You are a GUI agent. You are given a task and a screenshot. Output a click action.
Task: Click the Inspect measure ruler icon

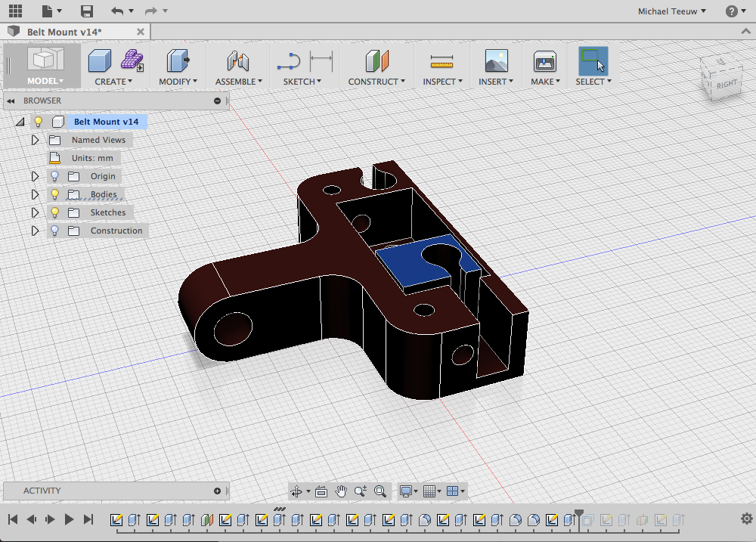tap(442, 61)
